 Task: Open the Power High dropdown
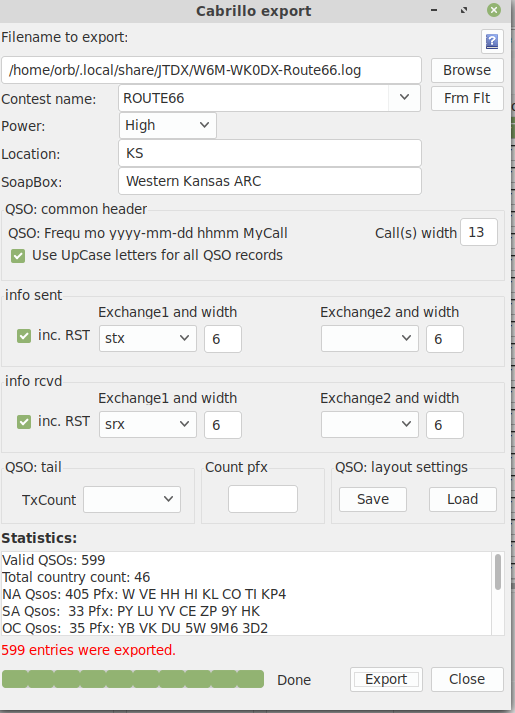tap(168, 126)
